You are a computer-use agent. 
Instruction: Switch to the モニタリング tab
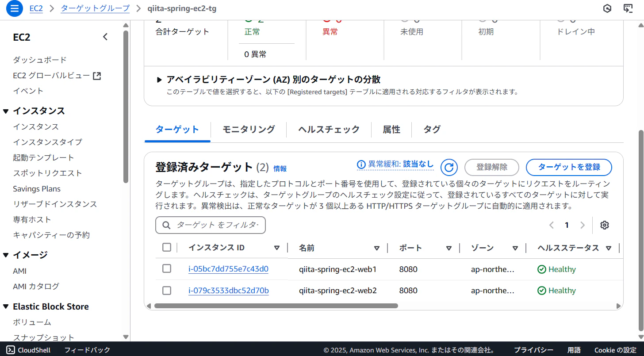coord(249,130)
